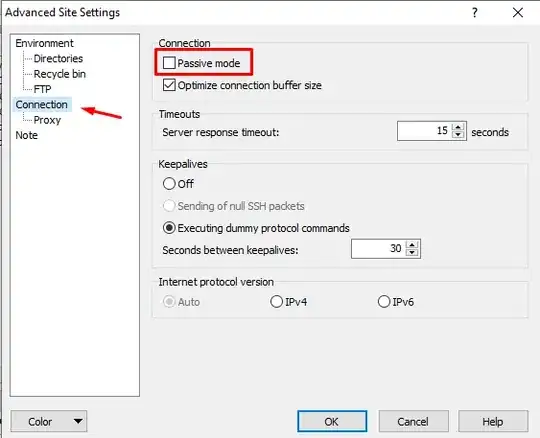This screenshot has height=438, width=540.
Task: Select the Off keepalives radio button
Action: point(169,184)
